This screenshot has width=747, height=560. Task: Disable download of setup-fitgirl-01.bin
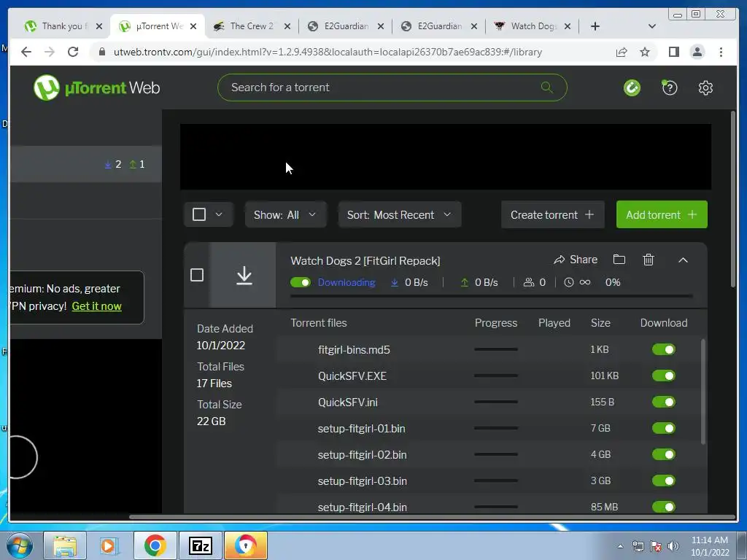tap(664, 428)
